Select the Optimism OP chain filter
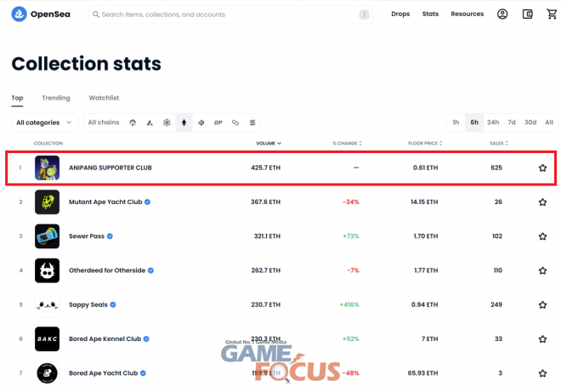Viewport: 561px width, 392px height. pyautogui.click(x=218, y=122)
